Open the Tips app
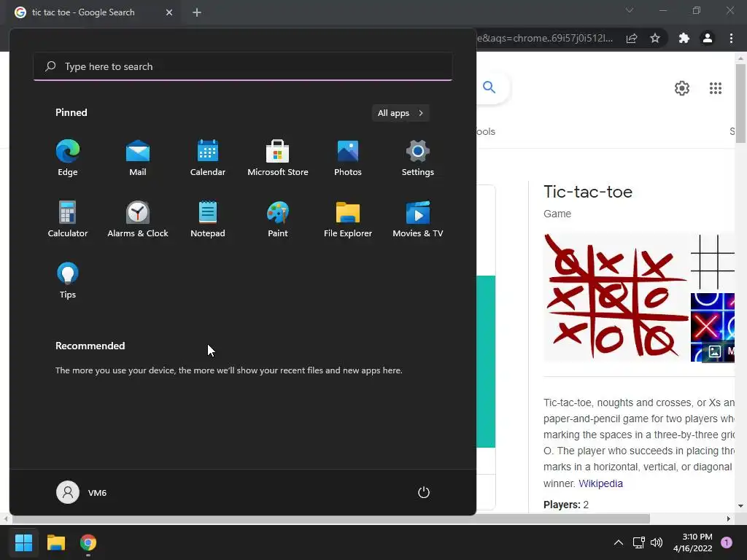 click(x=68, y=281)
